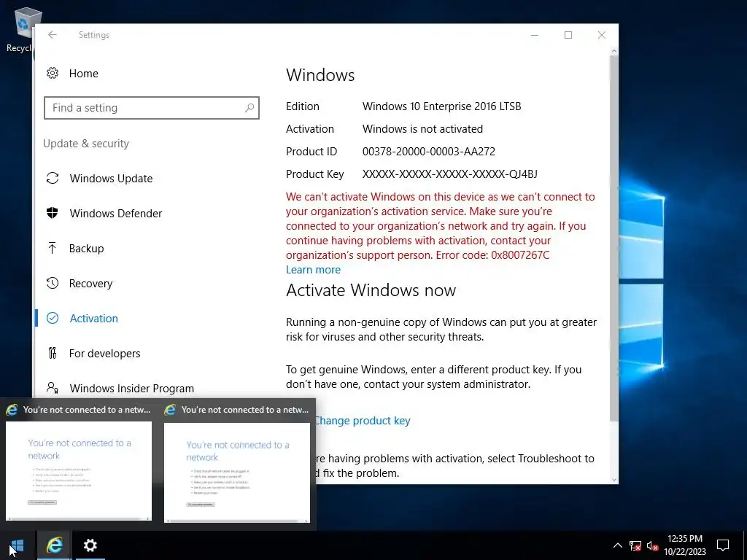The width and height of the screenshot is (747, 560).
Task: Click the Windows Insider person icon
Action: pos(53,388)
